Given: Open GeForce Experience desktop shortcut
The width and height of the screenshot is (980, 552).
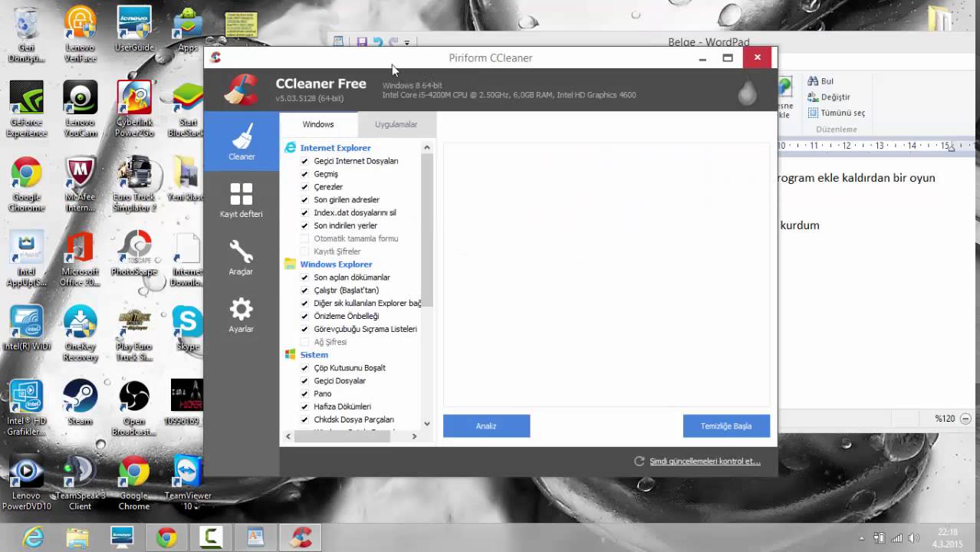Looking at the screenshot, I should 26,109.
